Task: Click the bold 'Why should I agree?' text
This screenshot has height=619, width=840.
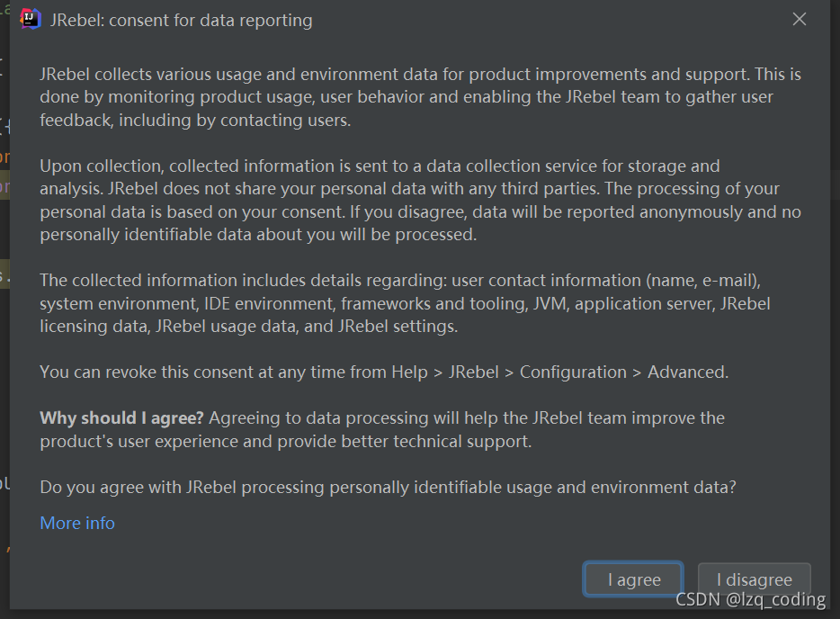Action: pyautogui.click(x=121, y=418)
